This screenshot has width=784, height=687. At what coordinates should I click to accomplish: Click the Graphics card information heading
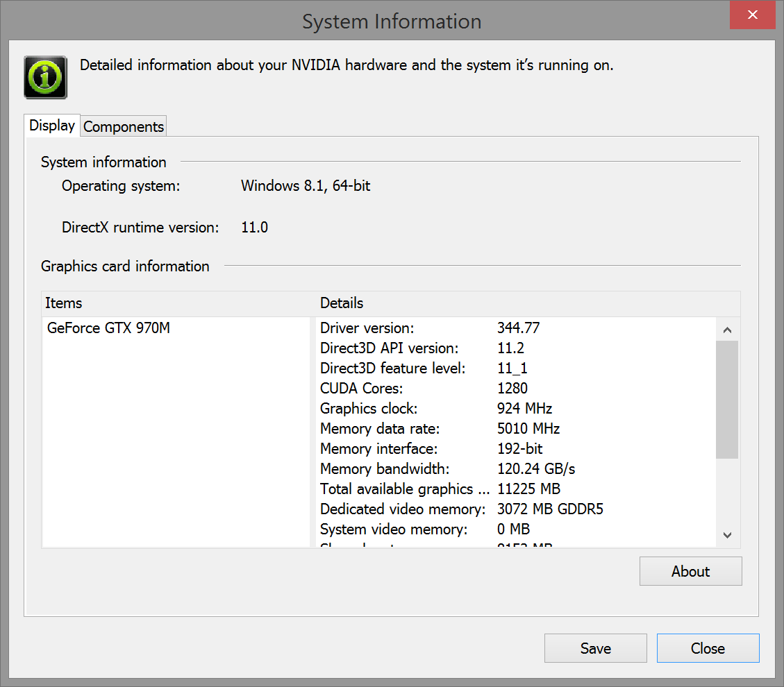(125, 266)
